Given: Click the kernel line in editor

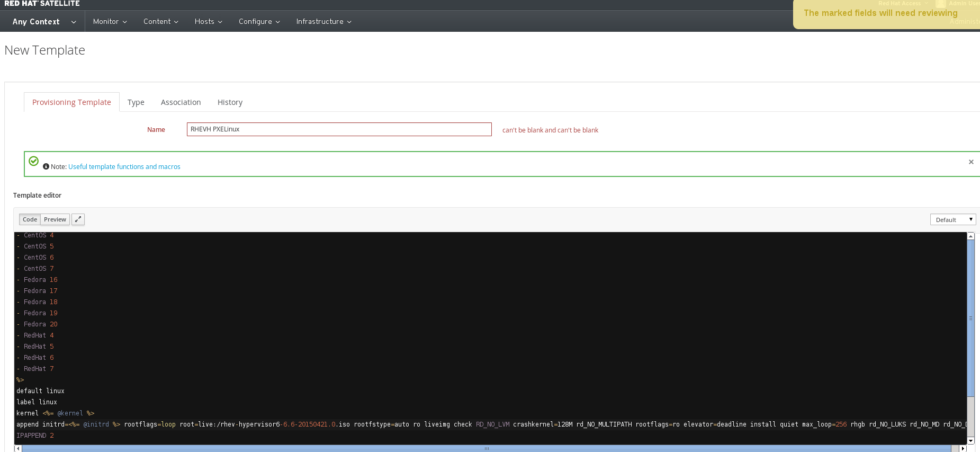Looking at the screenshot, I should coord(55,413).
